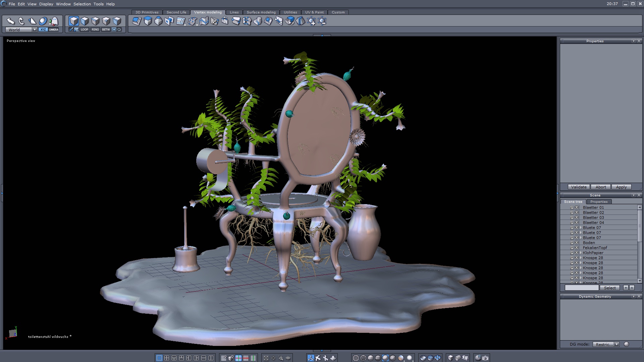The image size is (644, 362).
Task: Click the wireframe sphere display icon
Action: click(356, 358)
